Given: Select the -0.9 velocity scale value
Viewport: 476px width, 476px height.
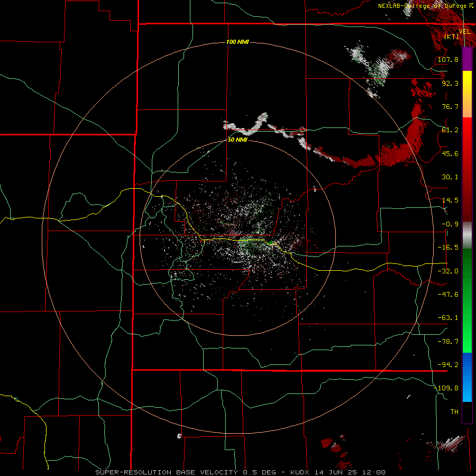Looking at the screenshot, I should [x=450, y=224].
